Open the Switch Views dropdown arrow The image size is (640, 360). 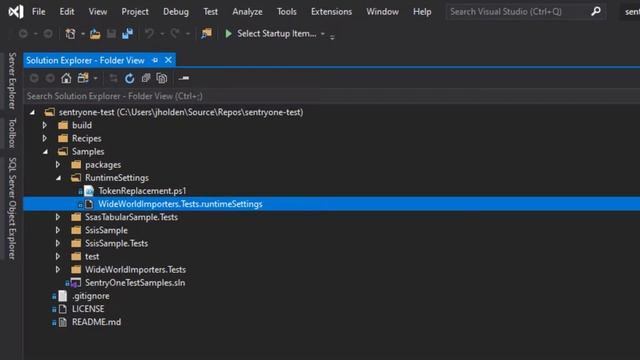coord(96,78)
